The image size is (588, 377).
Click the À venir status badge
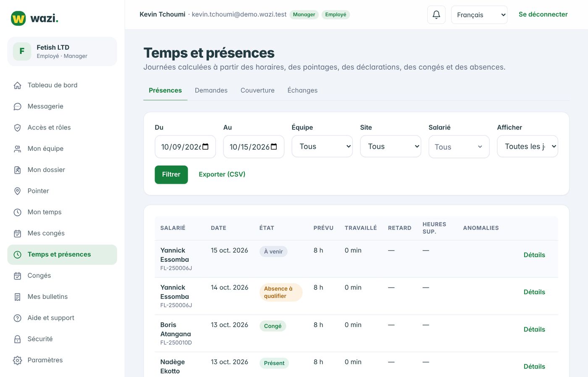273,252
